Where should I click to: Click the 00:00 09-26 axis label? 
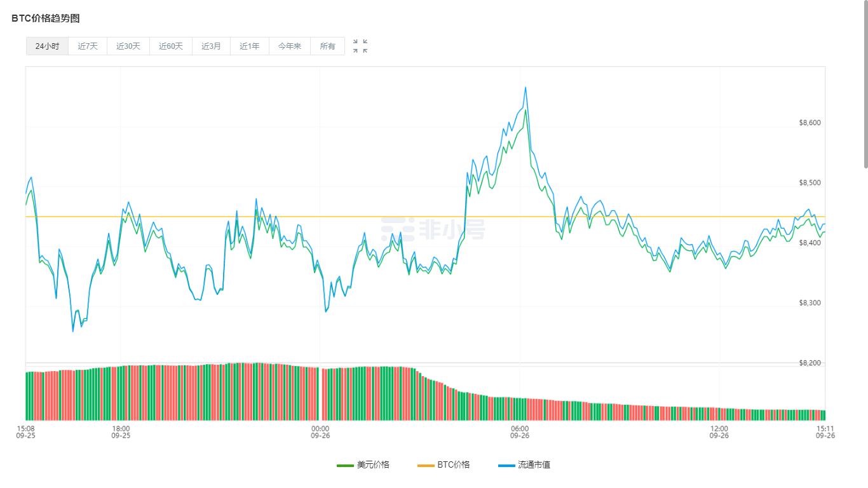pos(320,433)
